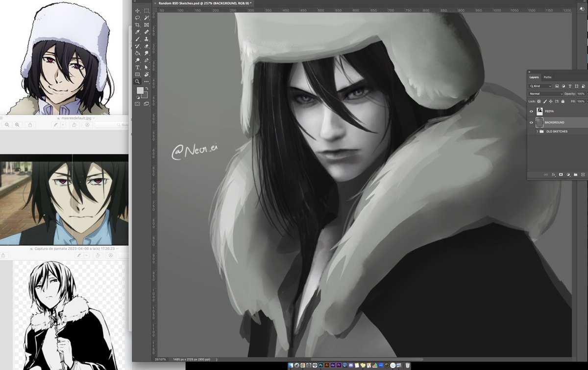Choose the Lasso tool

point(138,18)
